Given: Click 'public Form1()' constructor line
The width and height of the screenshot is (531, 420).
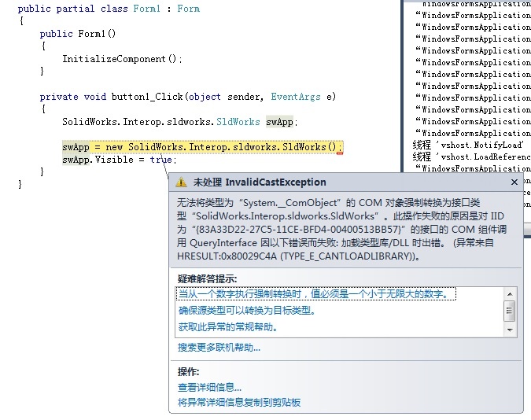Looking at the screenshot, I should pyautogui.click(x=78, y=34).
